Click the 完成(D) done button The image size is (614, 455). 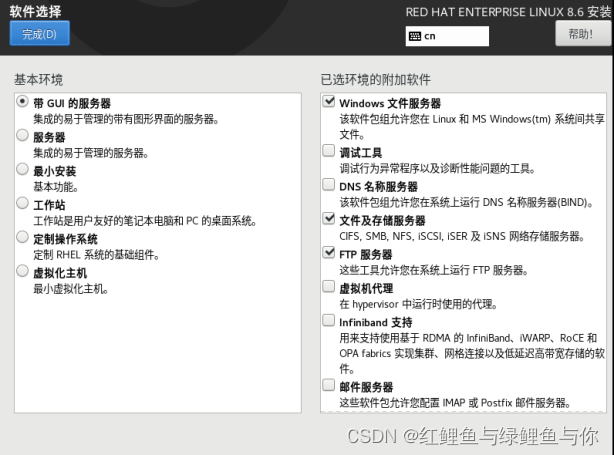pyautogui.click(x=40, y=34)
